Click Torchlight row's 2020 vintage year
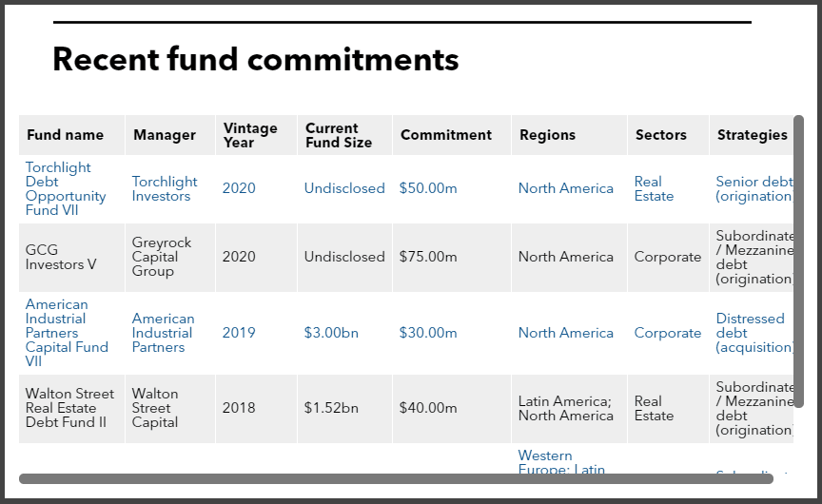The image size is (822, 504). point(239,188)
